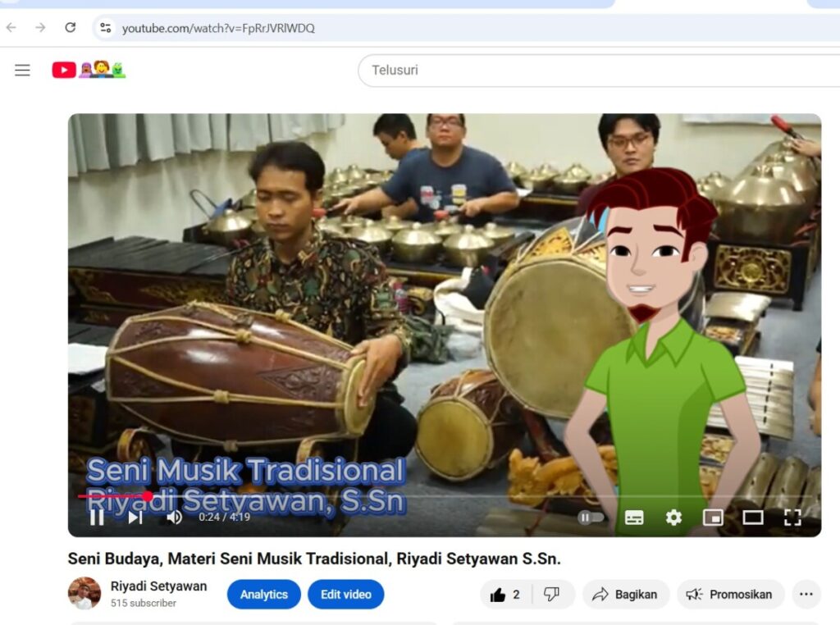Open the hamburger guide menu
The image size is (840, 625).
[22, 71]
